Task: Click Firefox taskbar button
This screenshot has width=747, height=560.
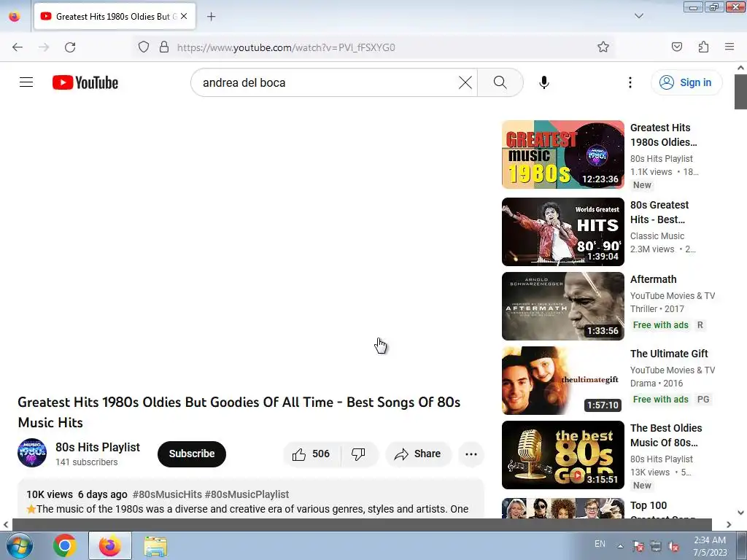Action: (109, 545)
